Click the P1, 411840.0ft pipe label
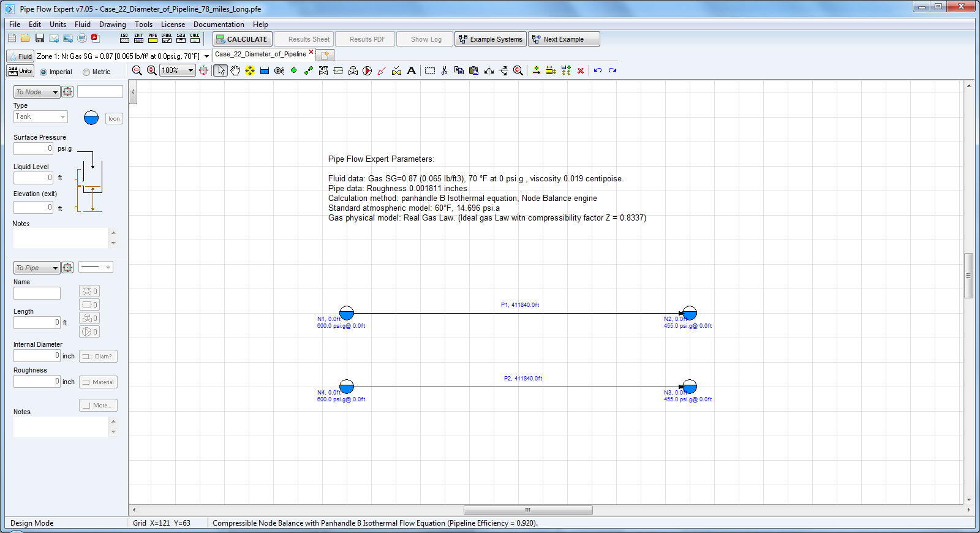980x533 pixels. pos(520,304)
